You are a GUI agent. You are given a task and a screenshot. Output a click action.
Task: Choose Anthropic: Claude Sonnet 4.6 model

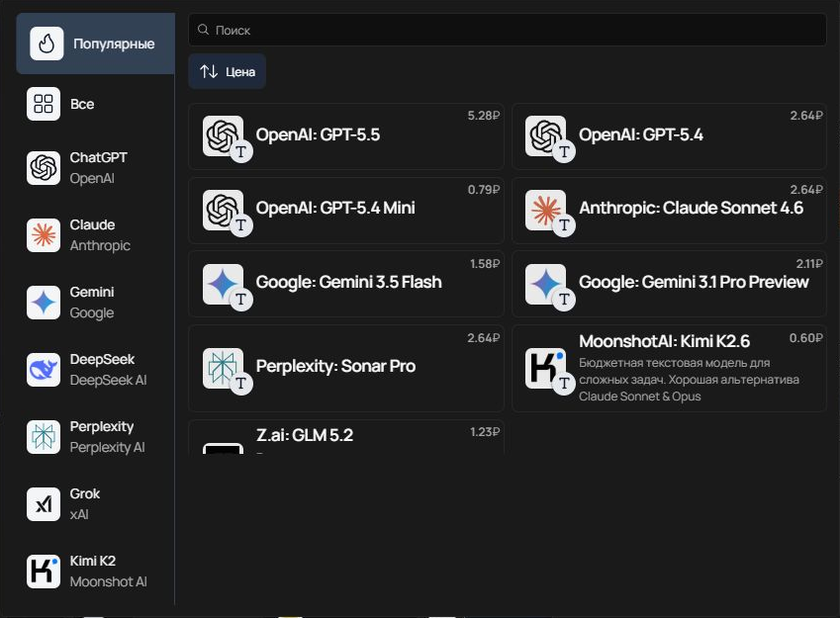[x=669, y=210]
